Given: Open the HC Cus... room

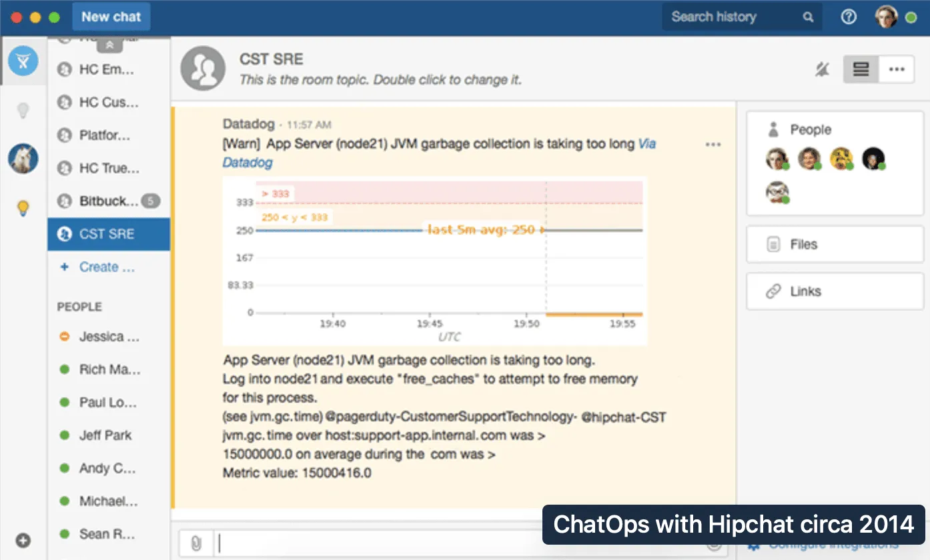Looking at the screenshot, I should 109,102.
